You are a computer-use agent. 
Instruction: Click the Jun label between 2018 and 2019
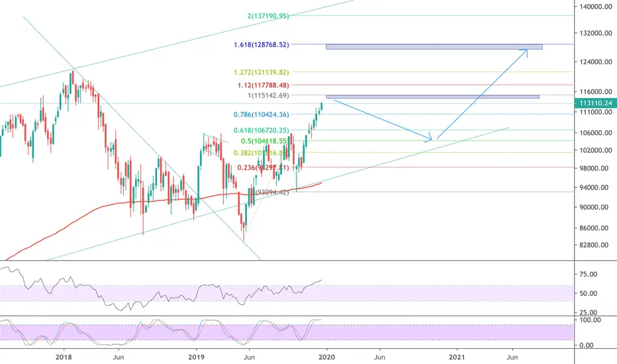119,357
